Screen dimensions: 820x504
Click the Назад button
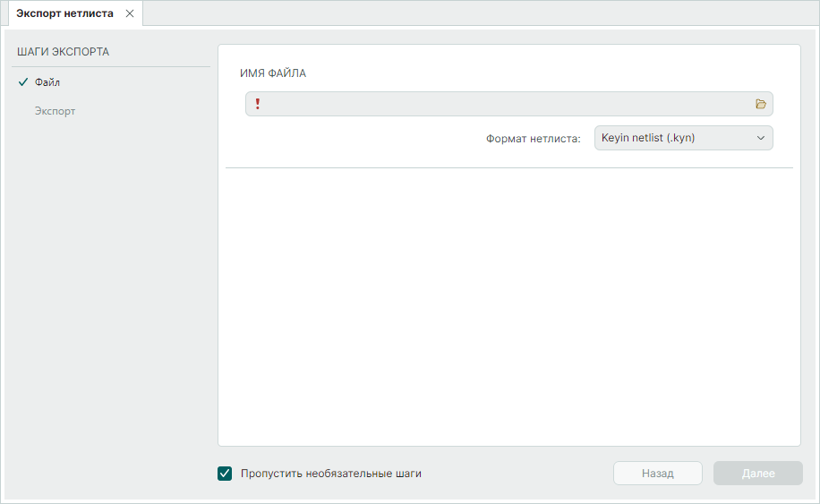click(657, 474)
